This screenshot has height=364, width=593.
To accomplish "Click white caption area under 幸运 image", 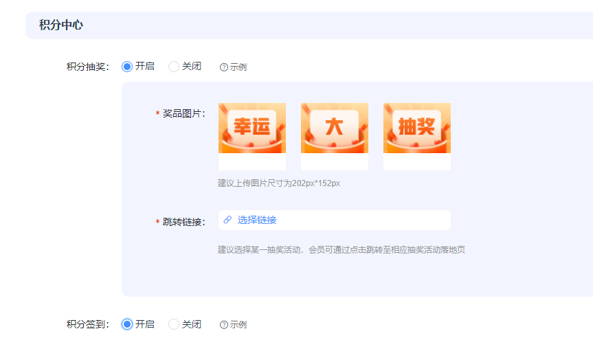I will coord(251,162).
